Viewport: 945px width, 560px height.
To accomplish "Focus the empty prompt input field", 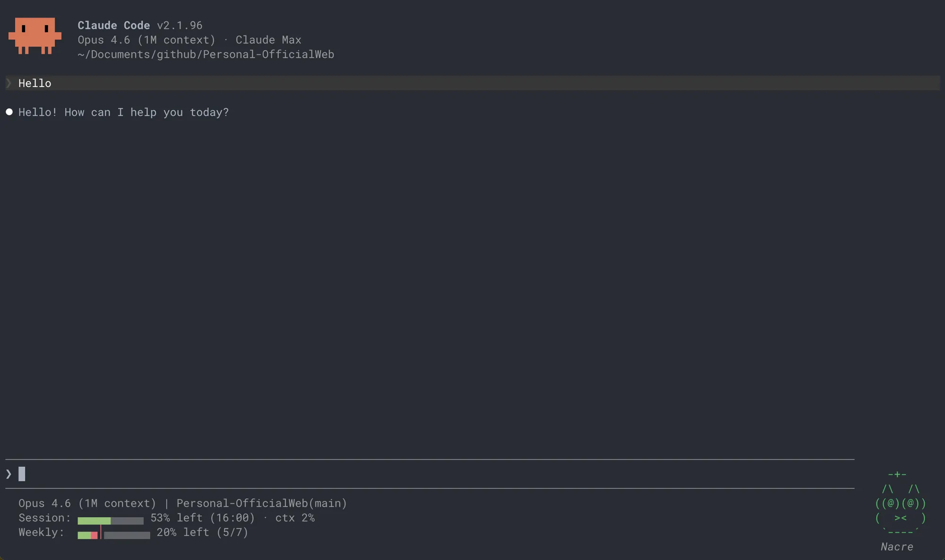I will coord(430,474).
